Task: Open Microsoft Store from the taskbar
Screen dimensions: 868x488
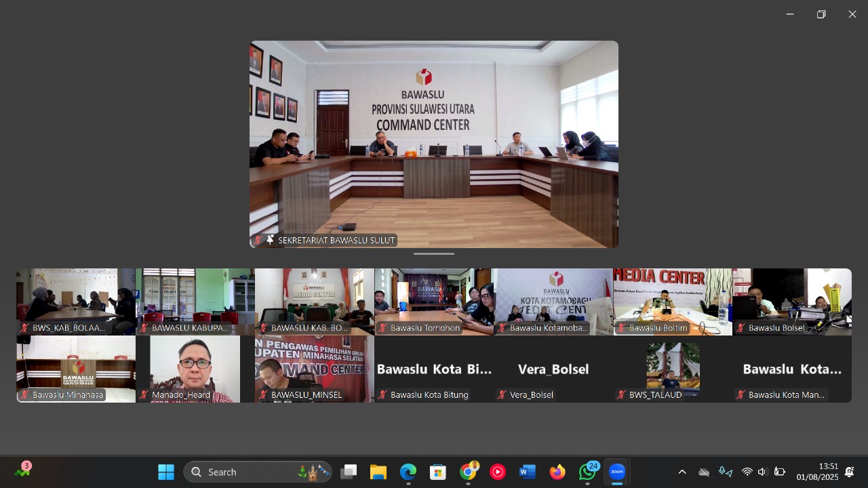Action: [x=438, y=472]
